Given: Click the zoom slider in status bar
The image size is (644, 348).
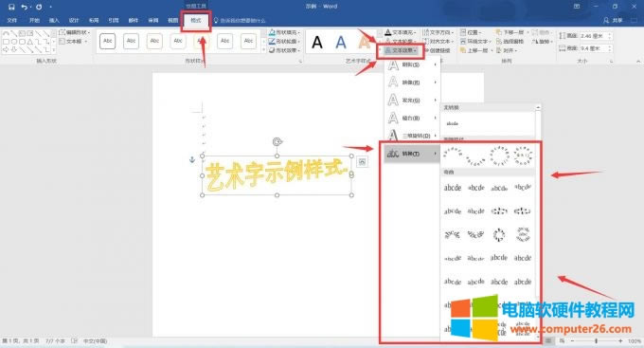Looking at the screenshot, I should 596,341.
